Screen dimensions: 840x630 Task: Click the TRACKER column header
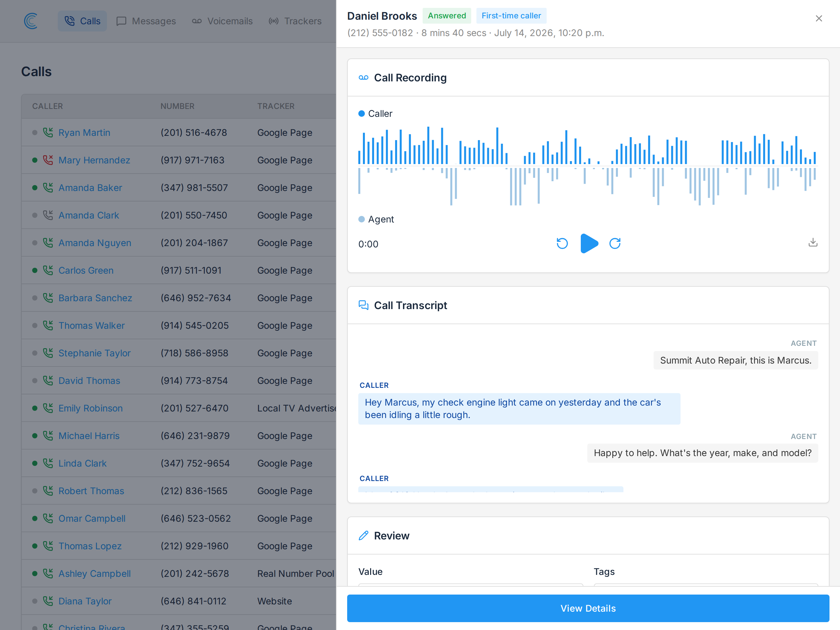276,106
